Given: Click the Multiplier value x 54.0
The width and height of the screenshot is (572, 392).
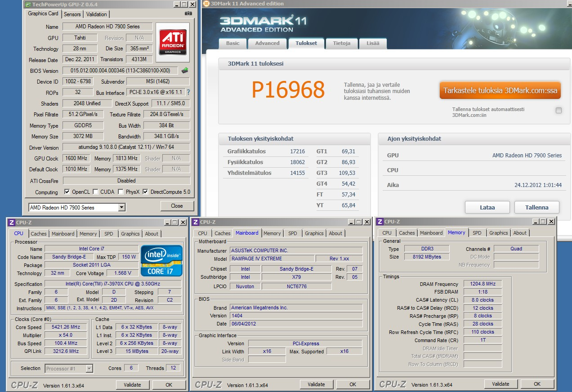Looking at the screenshot, I should (66, 335).
